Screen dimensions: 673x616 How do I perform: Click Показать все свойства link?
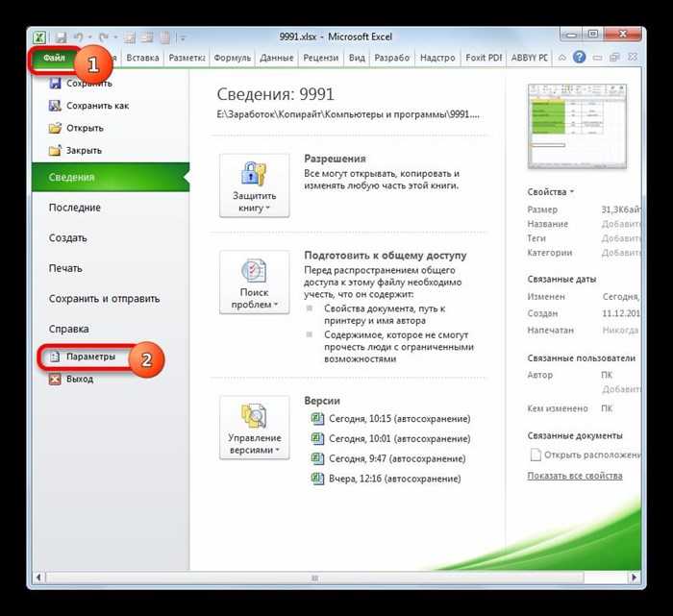coord(575,476)
